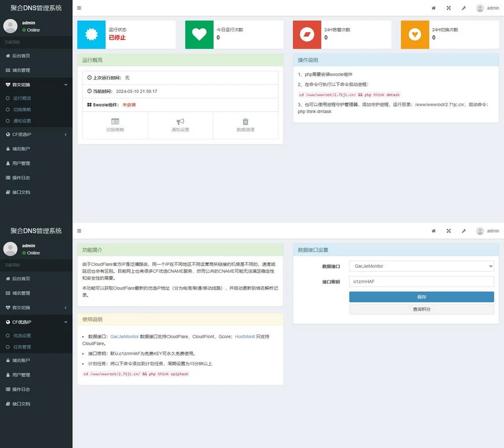
Task: Click the 保存 button
Action: click(x=421, y=297)
